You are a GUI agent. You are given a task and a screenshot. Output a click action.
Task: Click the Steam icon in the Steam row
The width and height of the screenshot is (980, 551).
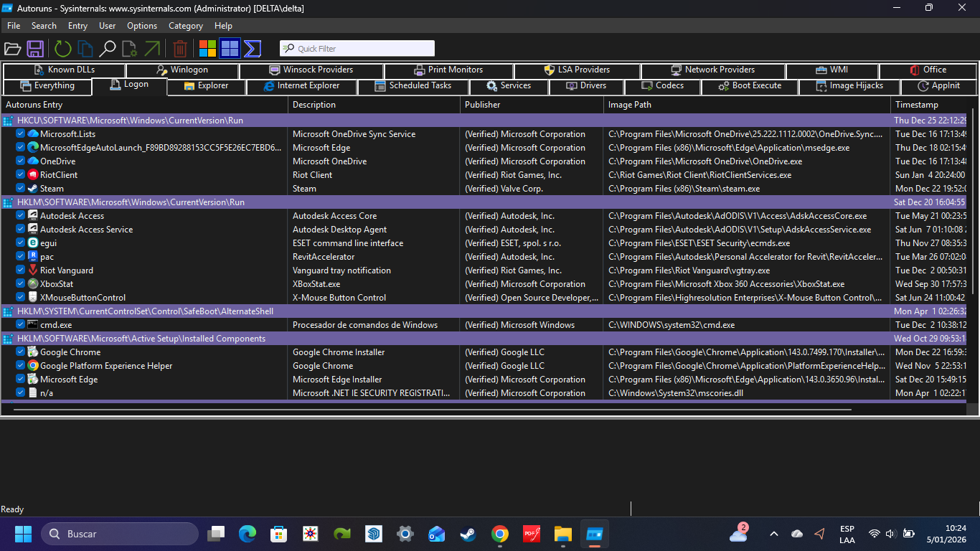coord(33,189)
